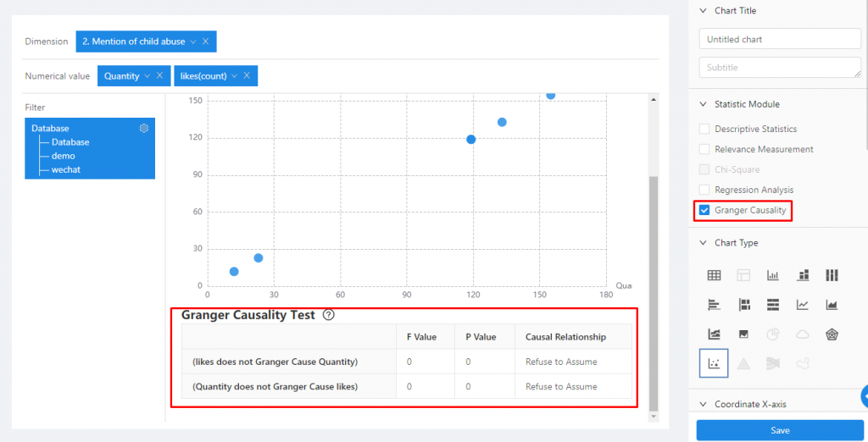Screen dimensions: 868x442
Task: Expand the Coordinate X-axis section
Action: (x=702, y=404)
